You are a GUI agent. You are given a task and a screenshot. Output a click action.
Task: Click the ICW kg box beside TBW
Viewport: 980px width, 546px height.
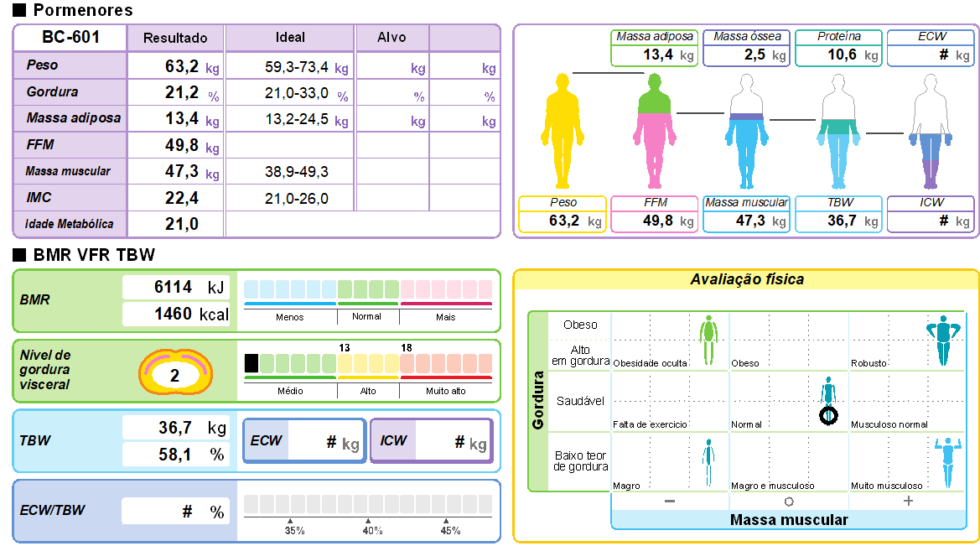coord(432,441)
